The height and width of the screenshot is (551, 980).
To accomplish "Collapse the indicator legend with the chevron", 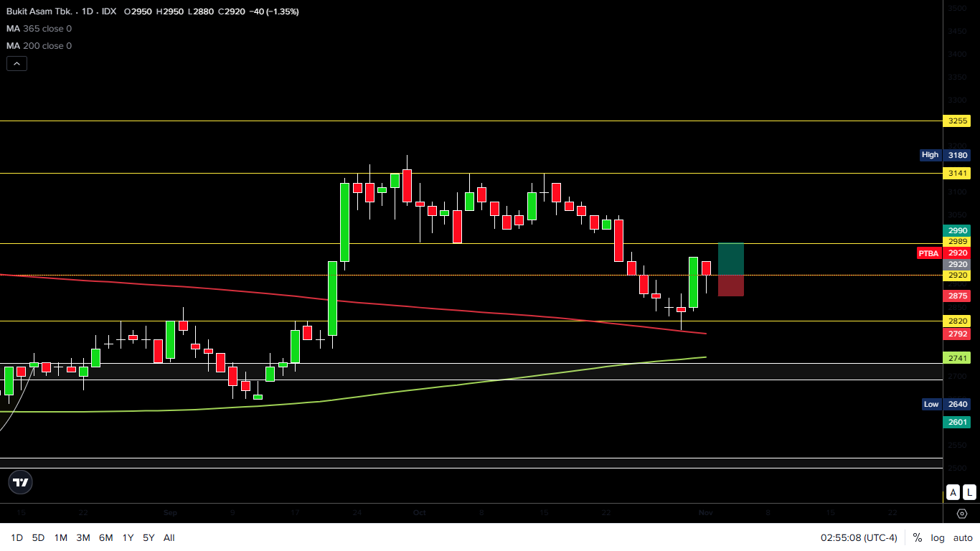I will point(17,63).
